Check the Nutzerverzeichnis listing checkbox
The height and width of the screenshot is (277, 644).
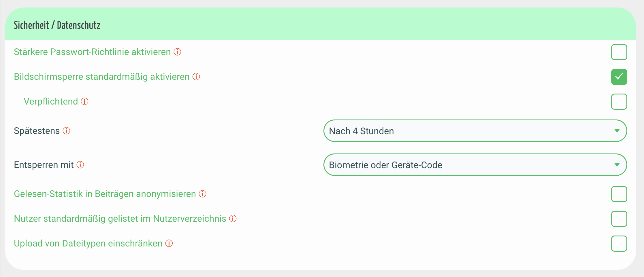point(619,219)
